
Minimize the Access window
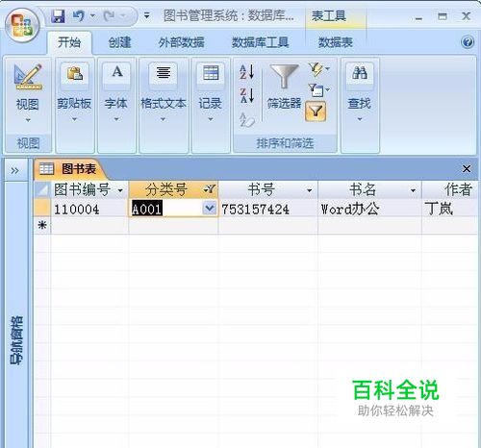click(x=418, y=17)
